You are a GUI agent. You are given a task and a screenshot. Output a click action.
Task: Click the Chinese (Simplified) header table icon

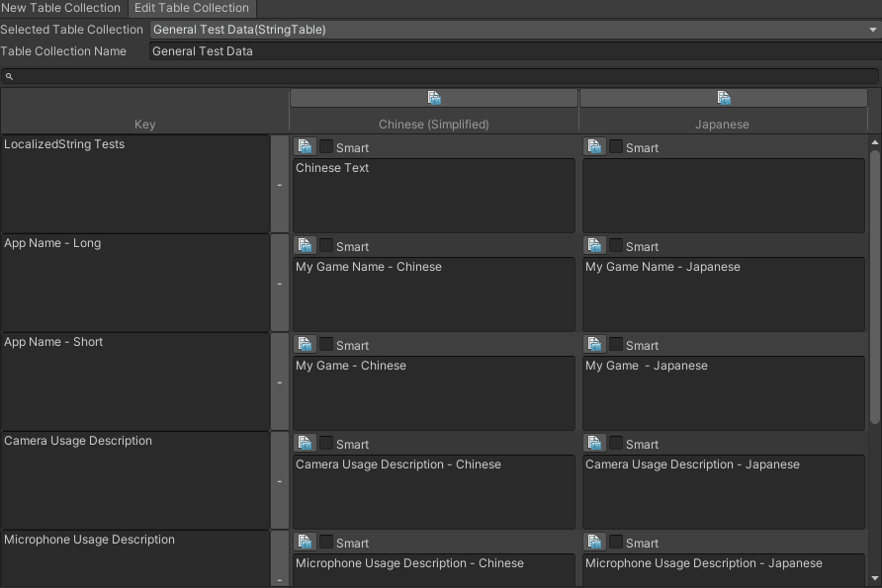pyautogui.click(x=433, y=97)
